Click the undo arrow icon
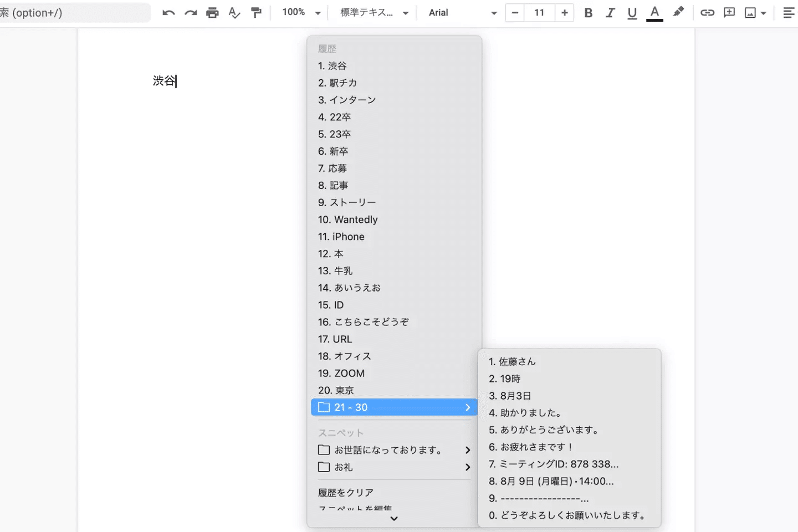The width and height of the screenshot is (798, 532). [x=168, y=13]
